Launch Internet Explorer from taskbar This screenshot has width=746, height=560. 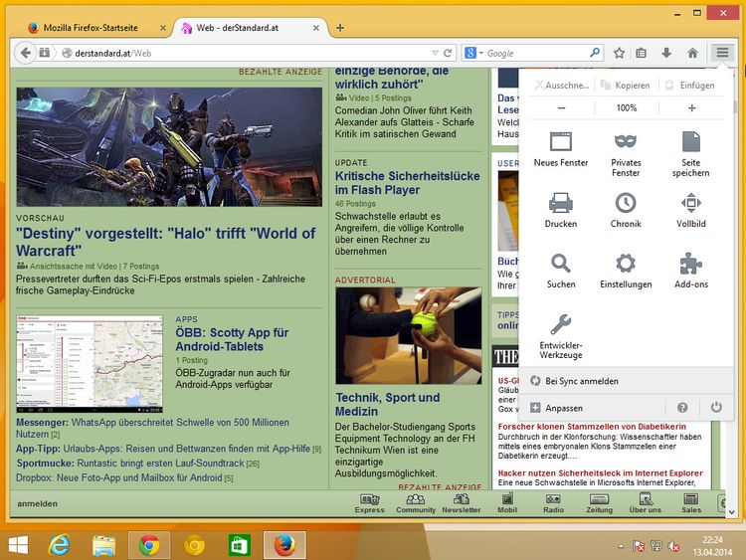(59, 545)
